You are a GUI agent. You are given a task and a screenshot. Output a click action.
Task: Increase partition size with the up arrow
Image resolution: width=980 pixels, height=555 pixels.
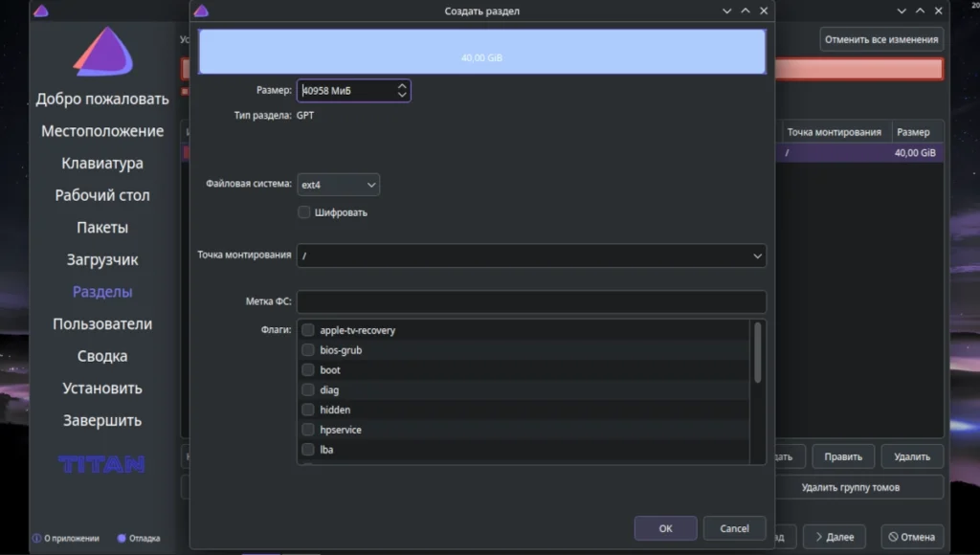[402, 86]
